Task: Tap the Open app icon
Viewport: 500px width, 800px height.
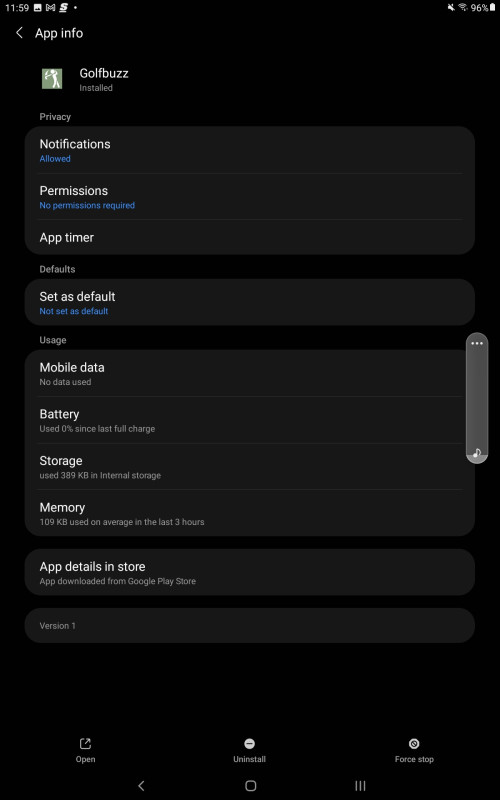Action: coord(85,744)
